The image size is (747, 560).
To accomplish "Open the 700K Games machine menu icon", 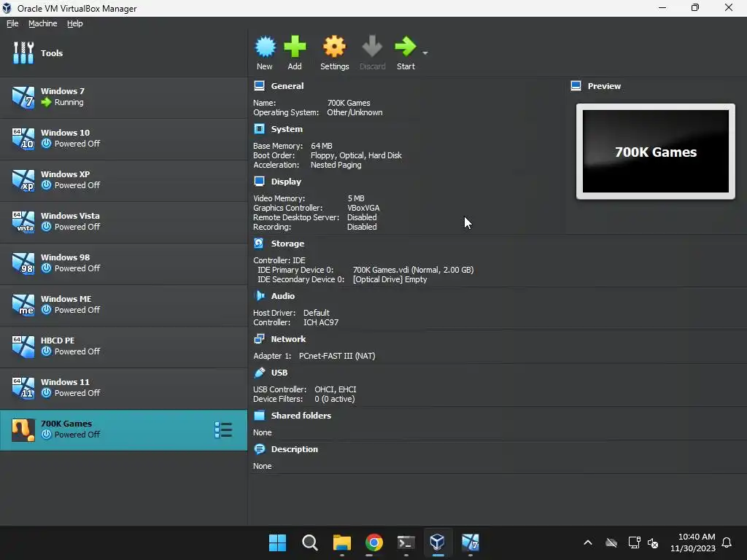I will (x=223, y=430).
